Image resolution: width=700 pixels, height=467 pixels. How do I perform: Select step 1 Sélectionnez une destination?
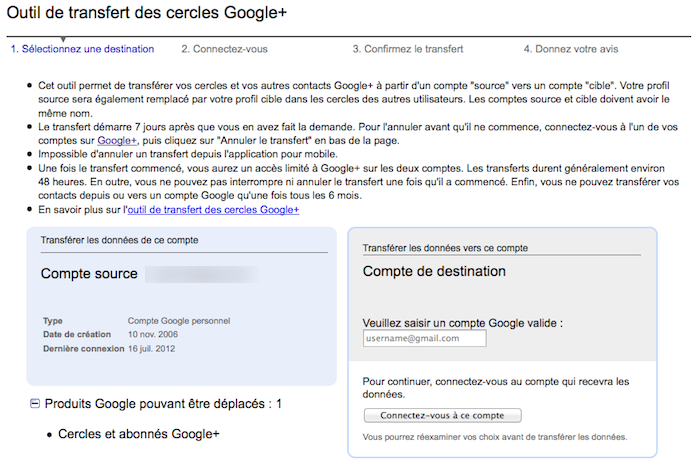pyautogui.click(x=82, y=49)
